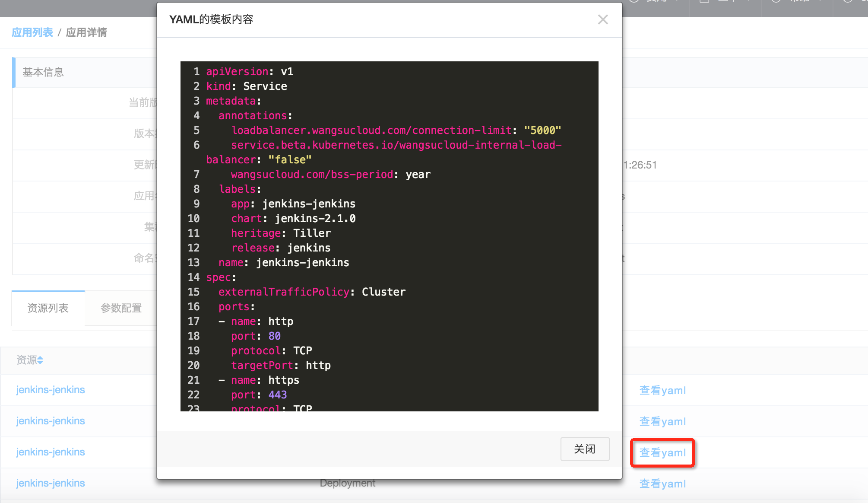Viewport: 868px width, 503px height.
Task: Sort by the 资源 column arrows
Action: [40, 360]
